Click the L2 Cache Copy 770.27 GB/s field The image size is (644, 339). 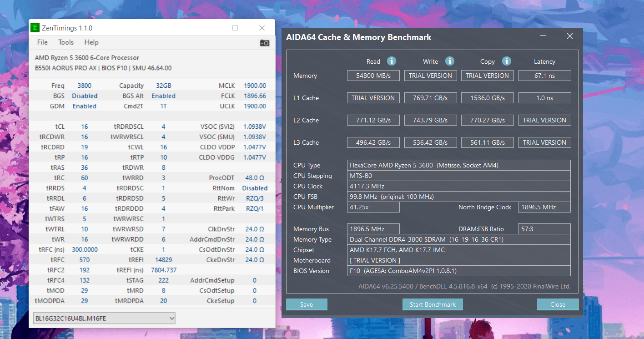tap(488, 120)
